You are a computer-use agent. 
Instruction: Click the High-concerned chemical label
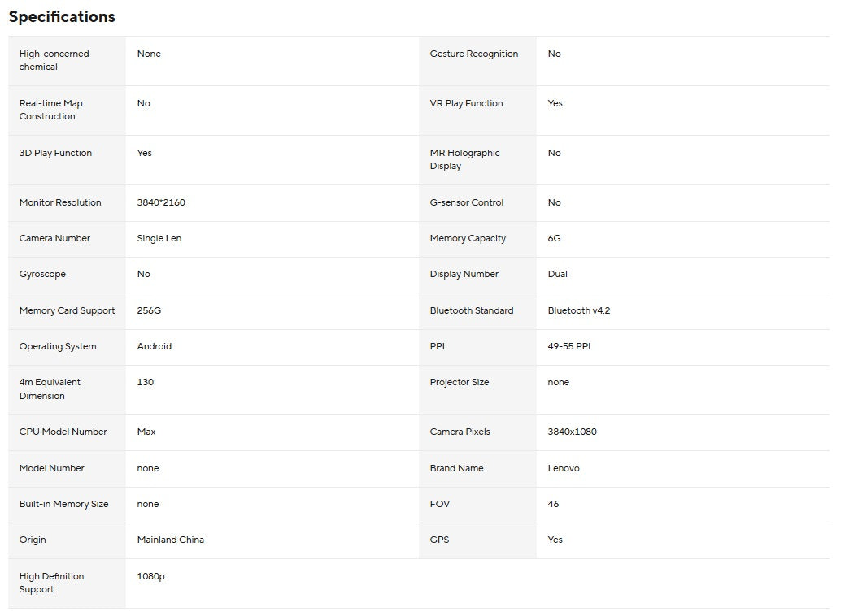[x=54, y=60]
